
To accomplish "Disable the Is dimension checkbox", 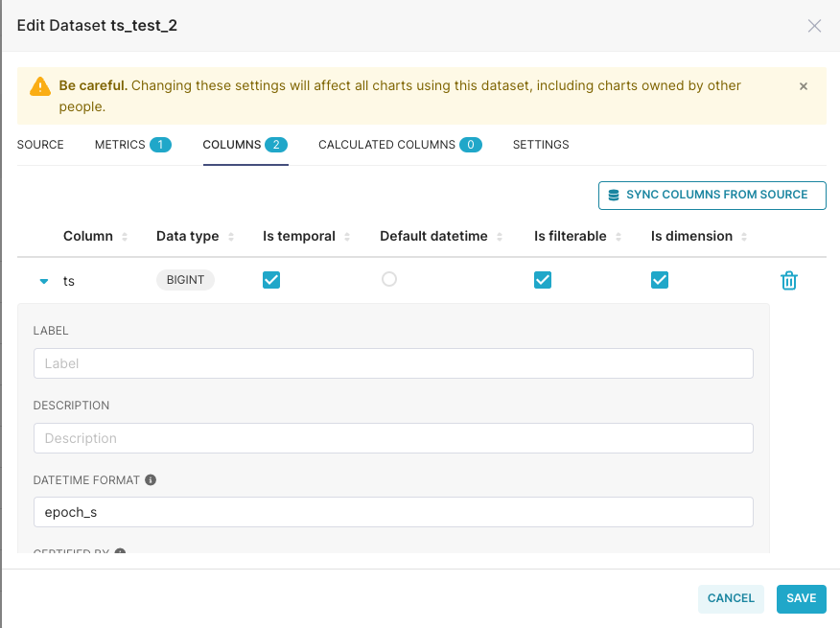I will point(659,280).
